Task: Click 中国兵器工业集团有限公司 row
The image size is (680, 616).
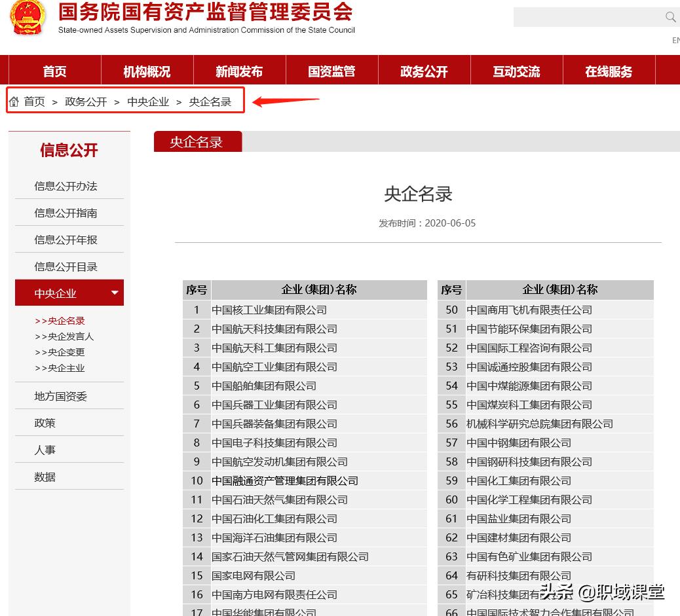Action: (305, 405)
